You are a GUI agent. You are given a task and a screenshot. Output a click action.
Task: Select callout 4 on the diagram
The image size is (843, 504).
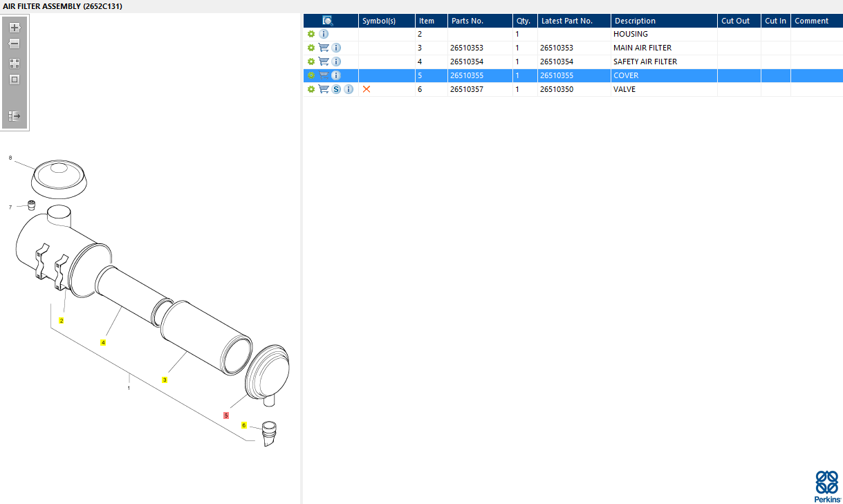(103, 342)
